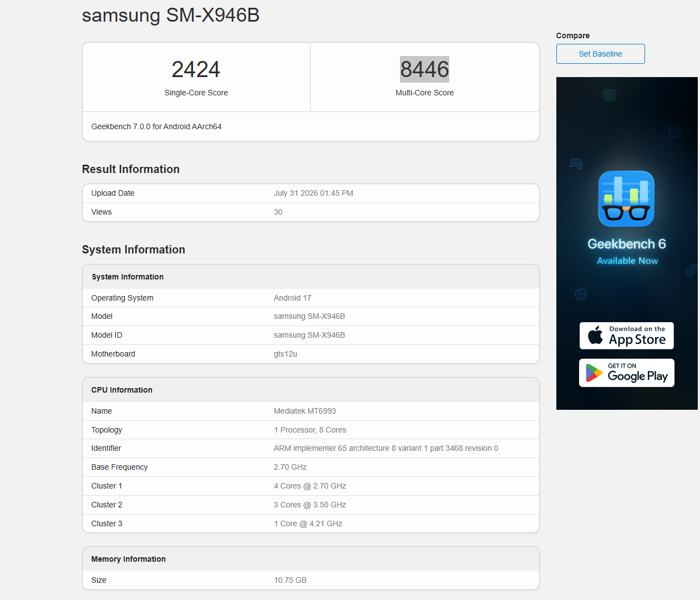The image size is (700, 600).
Task: Click the 'Result Information' heading
Action: (x=131, y=169)
